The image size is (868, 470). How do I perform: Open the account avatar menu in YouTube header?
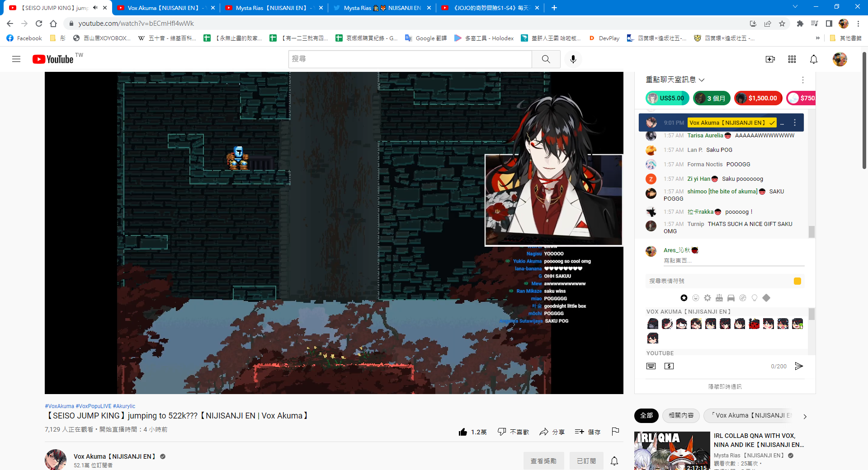840,59
